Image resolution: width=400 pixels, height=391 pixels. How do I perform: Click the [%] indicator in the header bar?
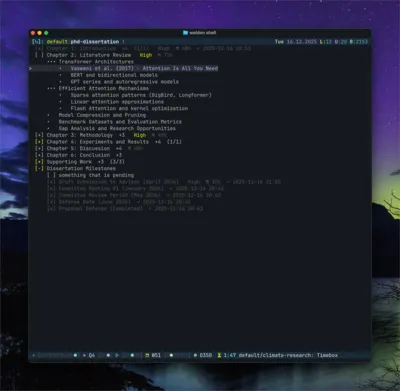(x=37, y=42)
